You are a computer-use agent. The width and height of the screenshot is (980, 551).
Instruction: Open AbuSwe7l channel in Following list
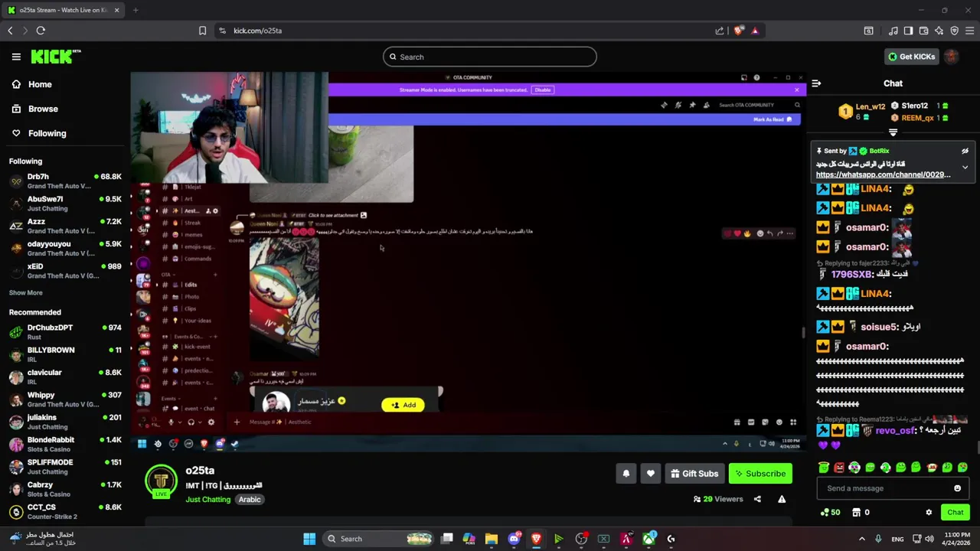(x=65, y=204)
